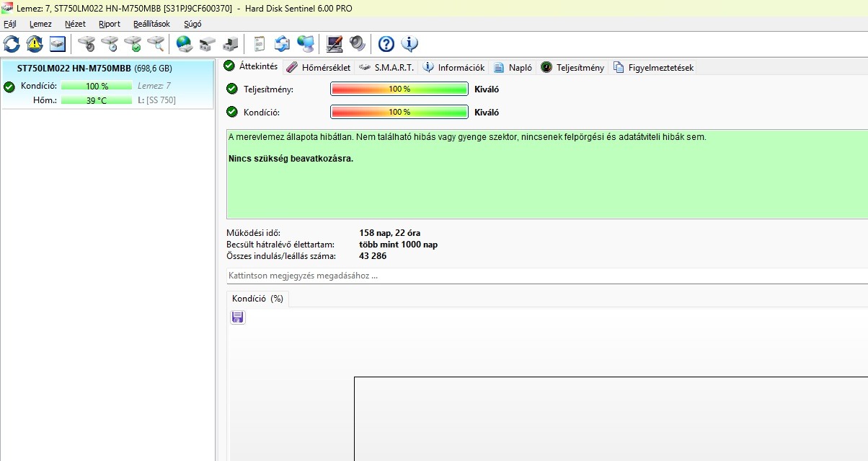
Task: Click the '43 286' start/stop count
Action: tap(373, 256)
